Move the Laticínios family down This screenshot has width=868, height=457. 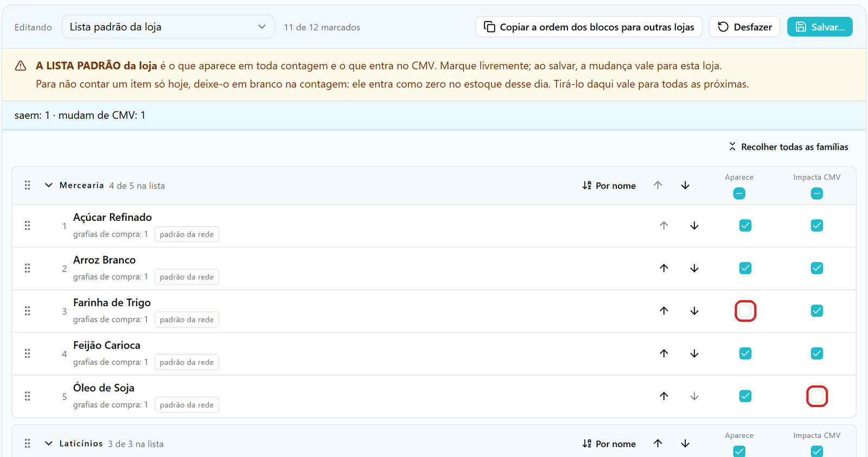point(685,443)
